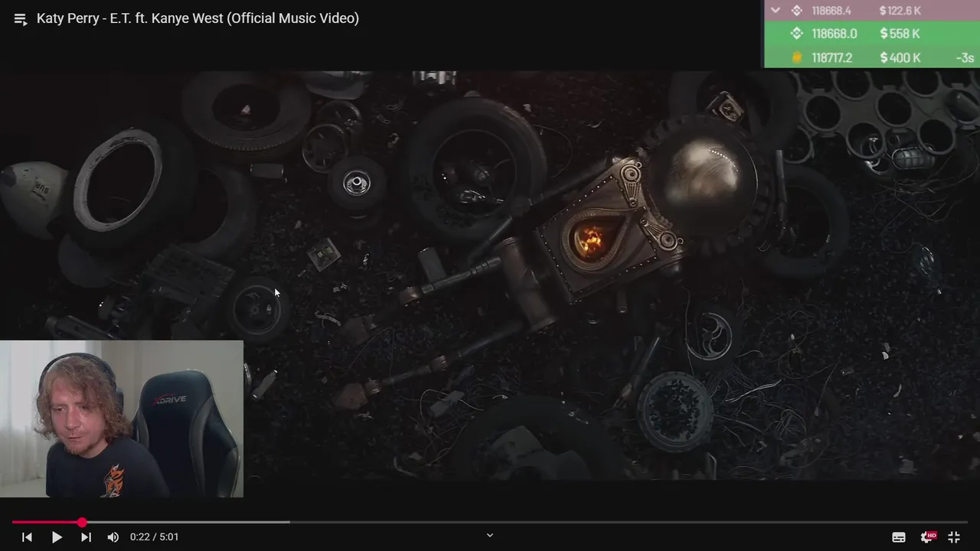The image size is (980, 551).
Task: Click the Katy Perry E.T. video title
Action: pos(198,18)
